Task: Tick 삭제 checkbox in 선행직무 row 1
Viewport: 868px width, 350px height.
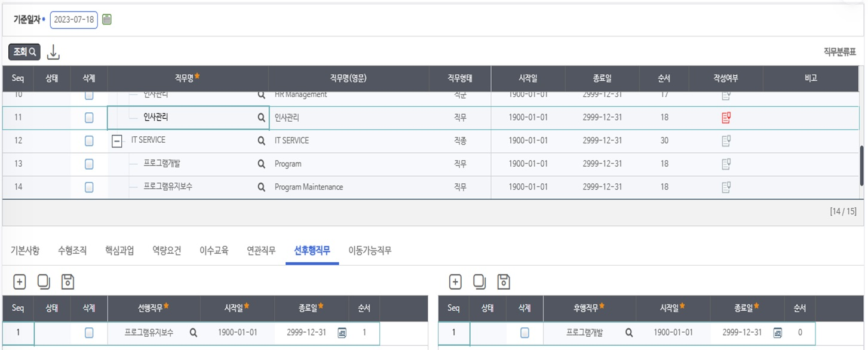Action: (89, 333)
